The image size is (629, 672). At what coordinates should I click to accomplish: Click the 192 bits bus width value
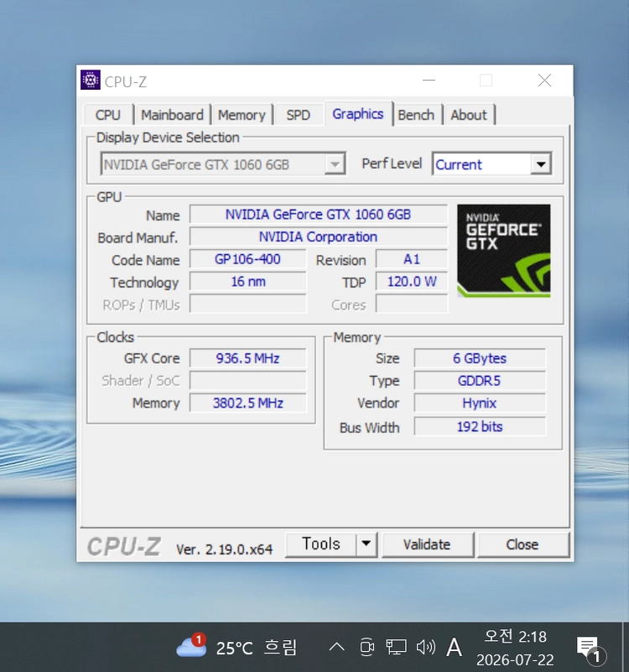coord(480,426)
